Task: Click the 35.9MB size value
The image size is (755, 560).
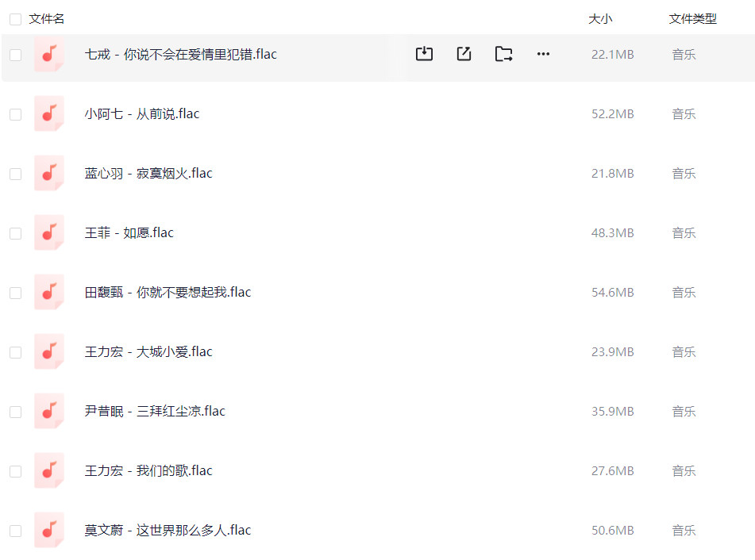Action: [612, 412]
